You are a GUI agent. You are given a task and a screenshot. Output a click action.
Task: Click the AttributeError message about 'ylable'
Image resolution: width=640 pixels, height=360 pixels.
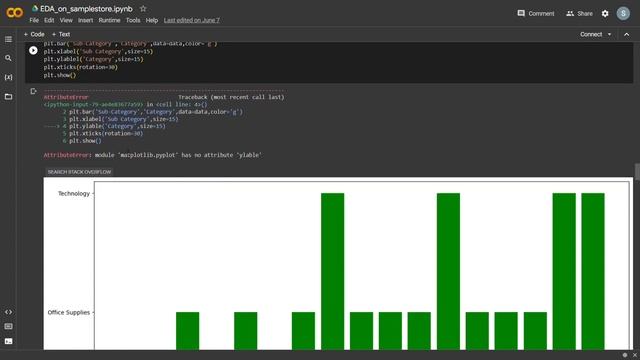tap(153, 155)
